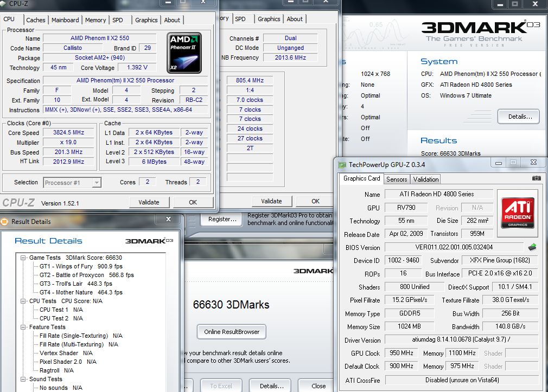Click the ATI Radeon logo in GPU-Z
This screenshot has width=548, height=392.
pyautogui.click(x=517, y=213)
